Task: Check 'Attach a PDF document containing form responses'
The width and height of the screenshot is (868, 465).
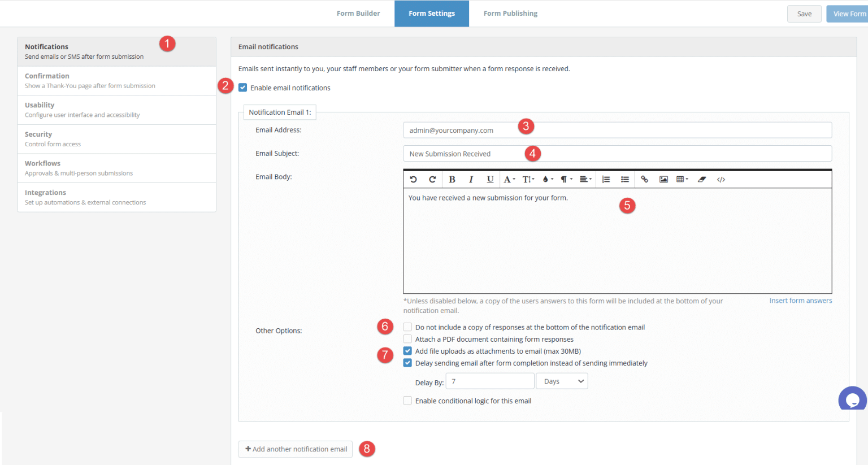Action: pyautogui.click(x=407, y=339)
